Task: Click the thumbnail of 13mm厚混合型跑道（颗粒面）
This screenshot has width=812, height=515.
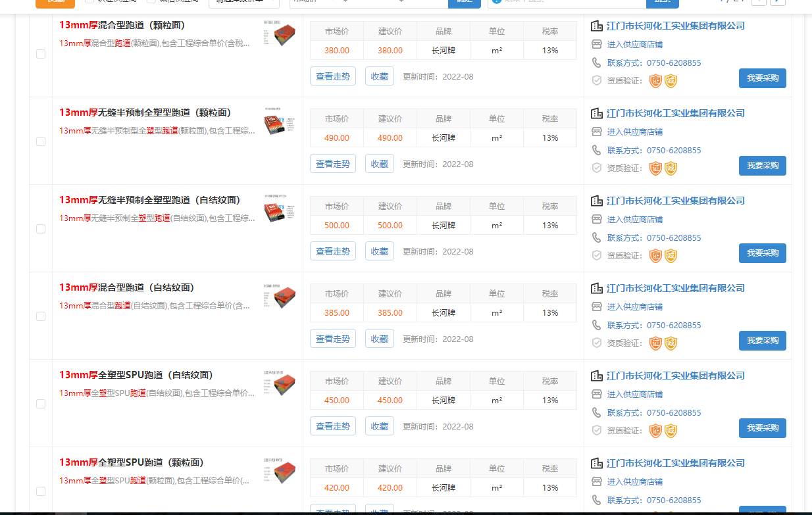Action: point(280,32)
